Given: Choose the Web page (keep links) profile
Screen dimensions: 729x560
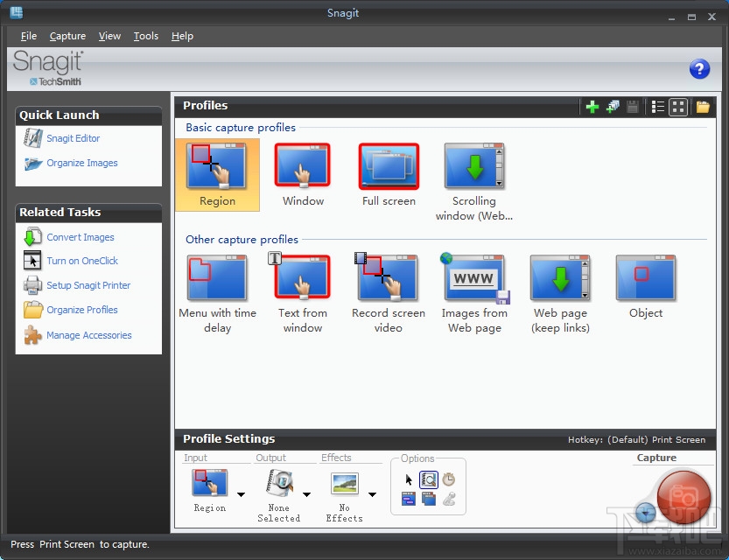Looking at the screenshot, I should pyautogui.click(x=560, y=294).
